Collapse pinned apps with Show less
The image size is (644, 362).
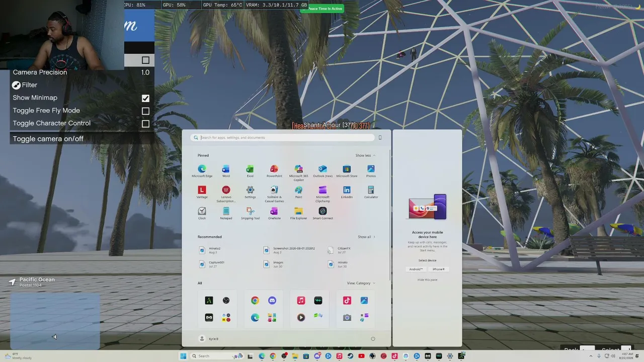[365, 155]
